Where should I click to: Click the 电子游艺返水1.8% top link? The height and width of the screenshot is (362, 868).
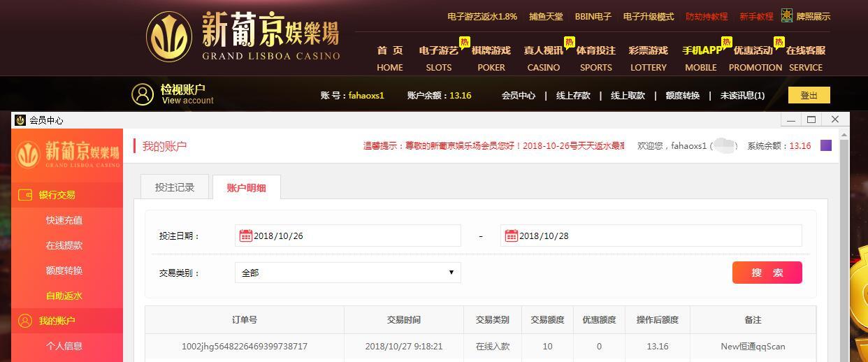click(x=482, y=16)
